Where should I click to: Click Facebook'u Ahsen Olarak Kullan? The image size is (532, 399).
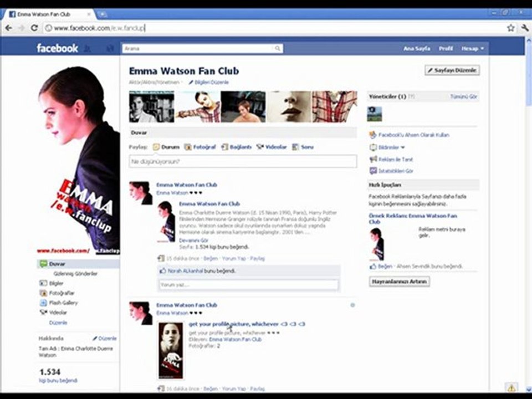coord(413,135)
